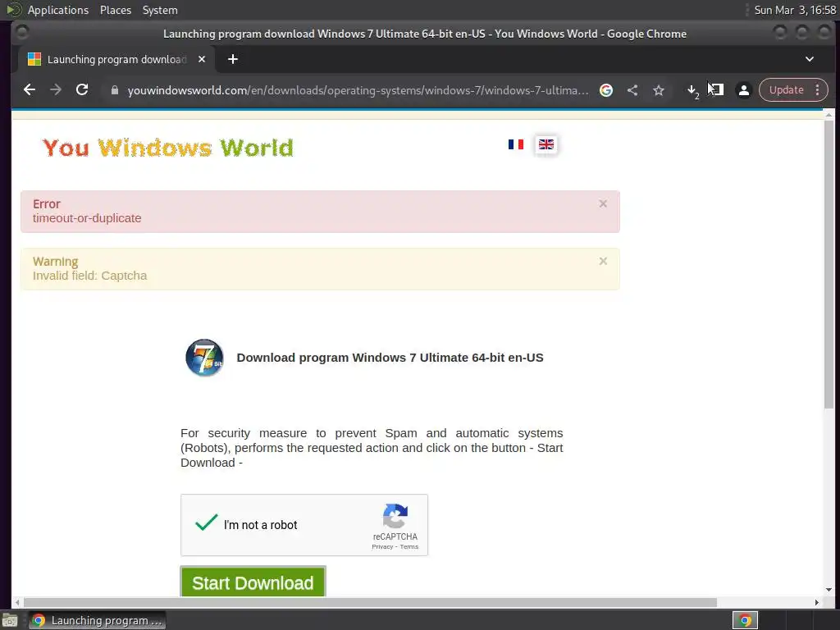This screenshot has width=840, height=630.
Task: Click the text timeout-or-duplicate
Action: (87, 218)
